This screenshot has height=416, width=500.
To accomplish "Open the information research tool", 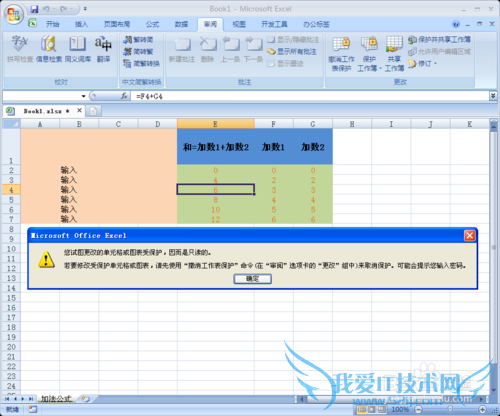I will point(49,49).
